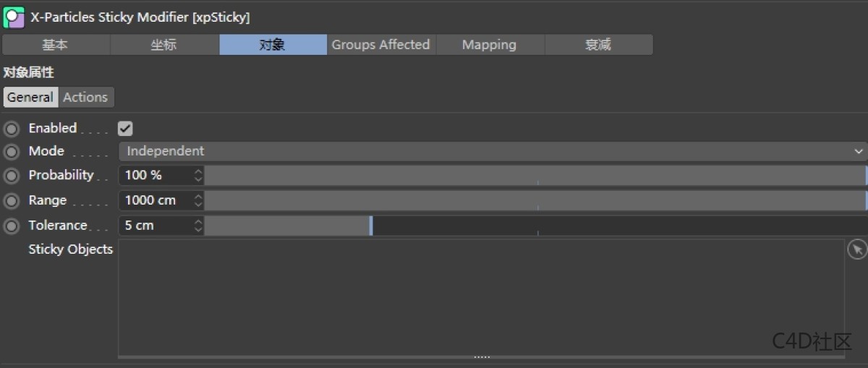Click the keyframe dot next to Mode
The image size is (868, 368).
12,152
